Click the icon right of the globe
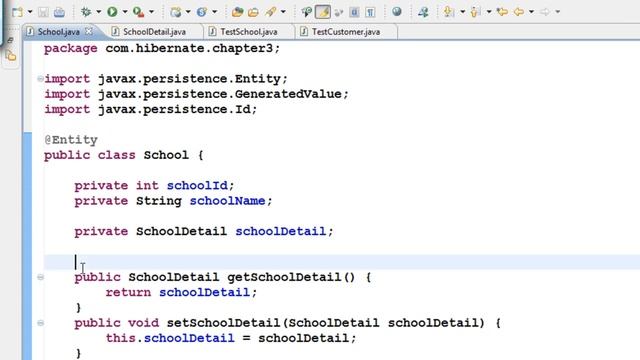Image resolution: width=640 pixels, height=360 pixels. (x=423, y=12)
